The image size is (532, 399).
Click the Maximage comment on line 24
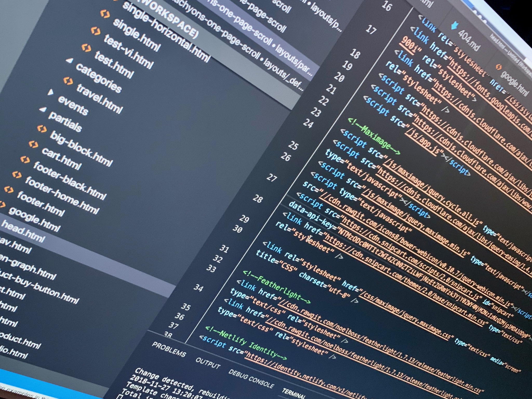[x=374, y=136]
